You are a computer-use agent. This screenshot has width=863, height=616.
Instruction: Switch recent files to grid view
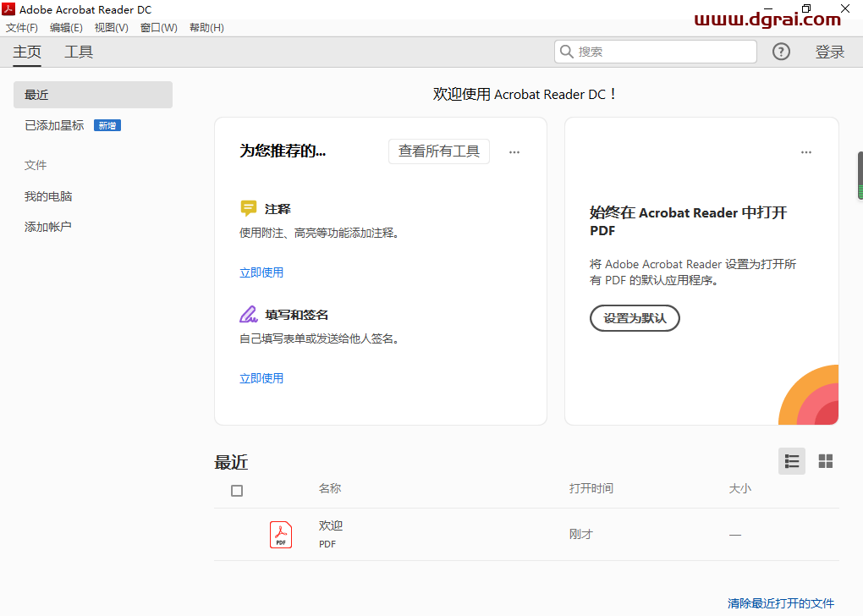(x=825, y=461)
